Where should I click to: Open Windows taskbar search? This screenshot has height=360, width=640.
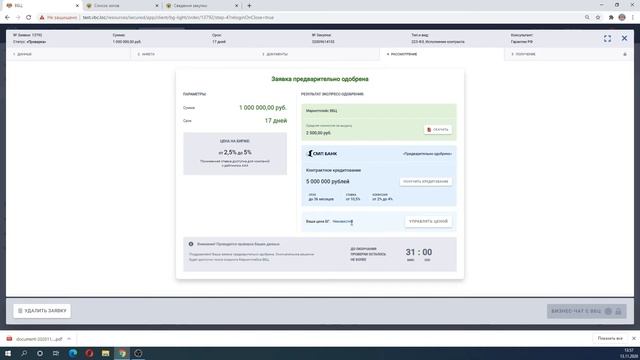click(x=24, y=353)
